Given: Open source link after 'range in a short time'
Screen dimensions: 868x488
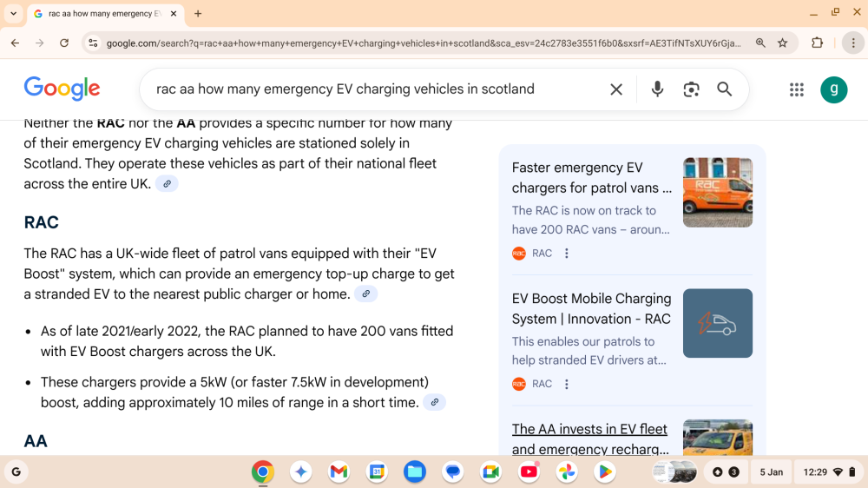Looking at the screenshot, I should point(435,402).
